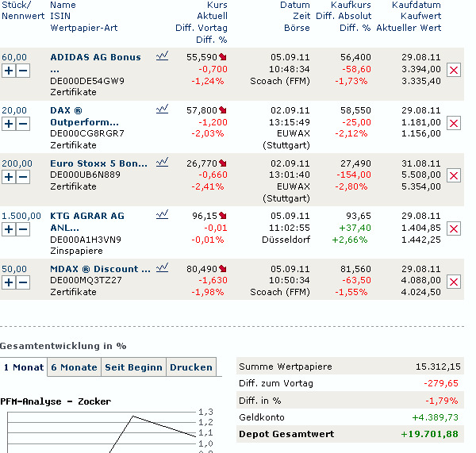The width and height of the screenshot is (476, 453).
Task: Open chart icon for DAX Outperform certificate
Action: (x=162, y=109)
